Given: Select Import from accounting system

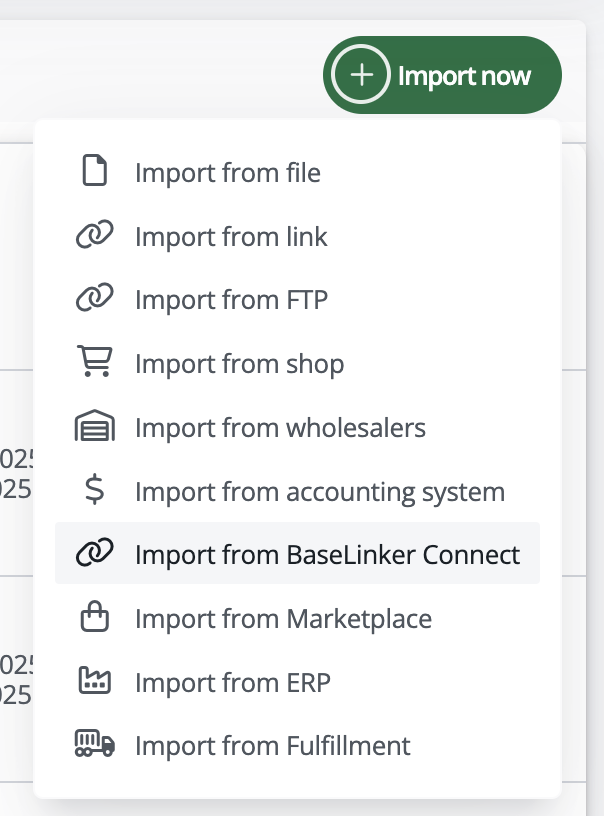Looking at the screenshot, I should (320, 492).
